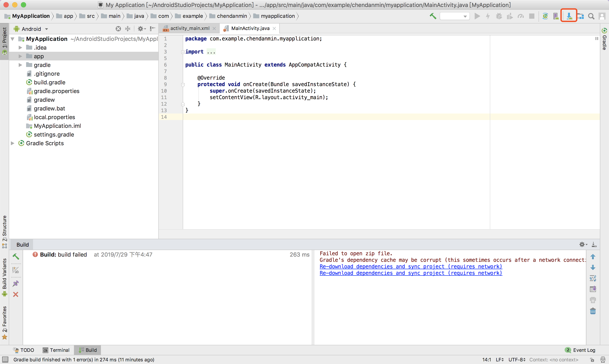Image resolution: width=609 pixels, height=364 pixels.
Task: Open Project Structure icon in toolbar
Action: (x=580, y=16)
